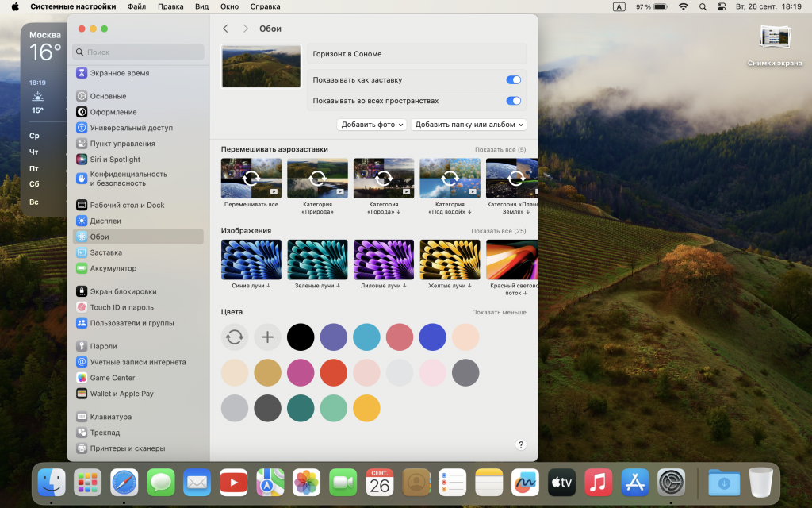Expand the Добавить фото dropdown
Viewport: 812px width, 508px height.
pos(371,125)
